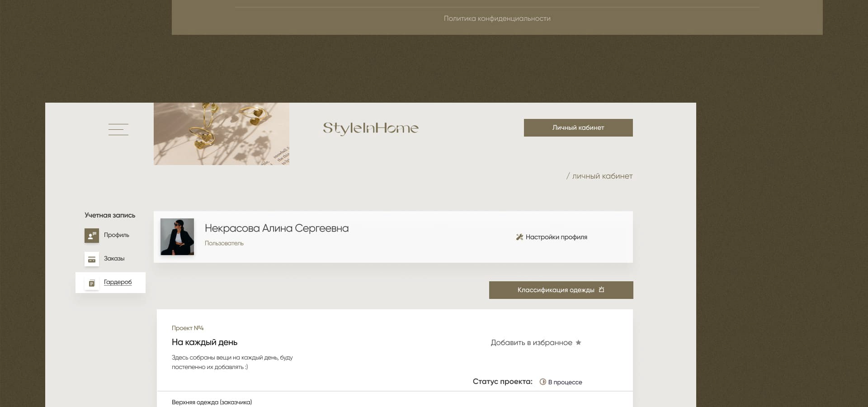Click the gold rings banner image
The image size is (868, 407).
click(x=222, y=134)
